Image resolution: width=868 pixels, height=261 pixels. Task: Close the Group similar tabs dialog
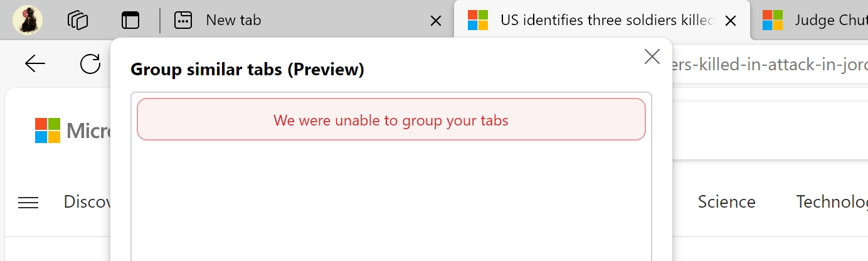(x=652, y=56)
